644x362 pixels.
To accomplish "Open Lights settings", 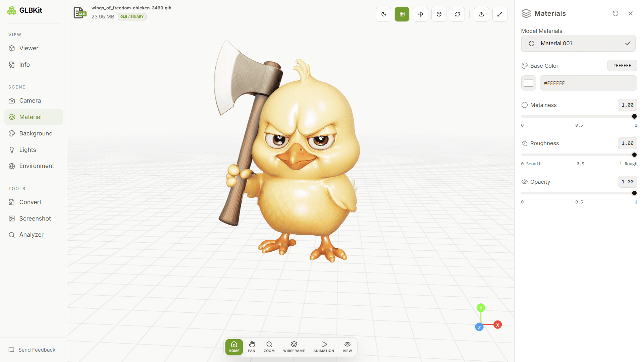I will point(34,150).
